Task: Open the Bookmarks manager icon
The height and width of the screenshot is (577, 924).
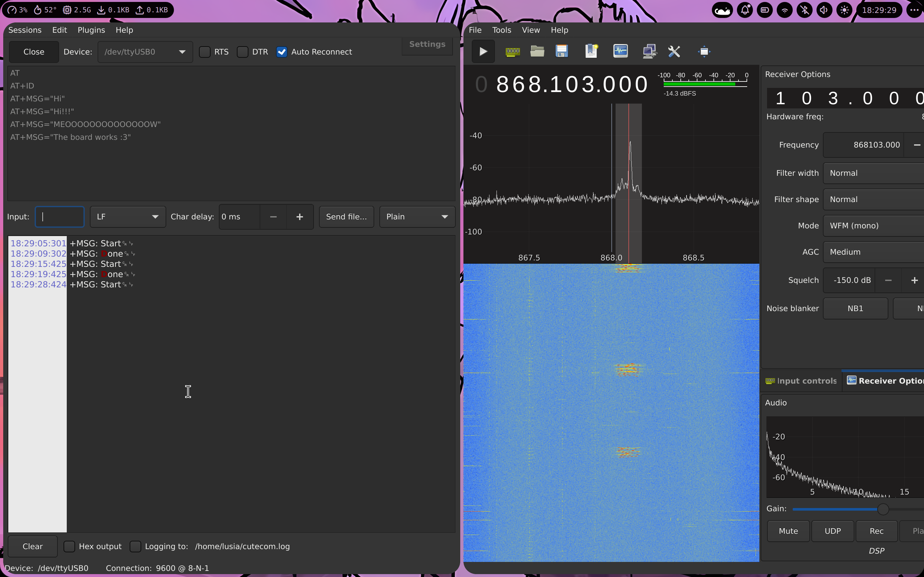Action: click(591, 51)
